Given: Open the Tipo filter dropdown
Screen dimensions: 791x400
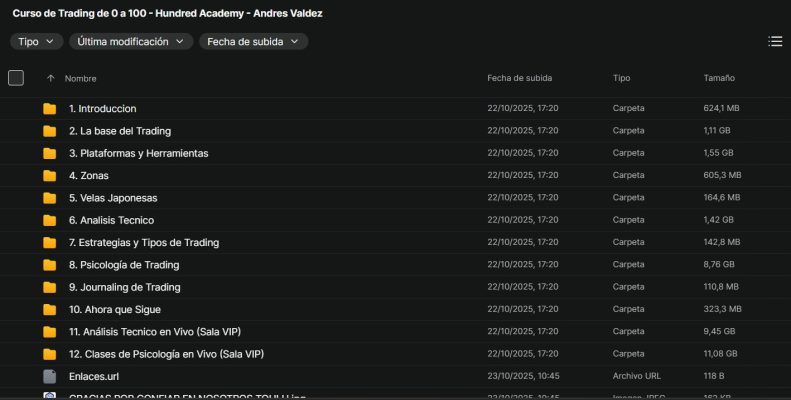Looking at the screenshot, I should (x=37, y=41).
